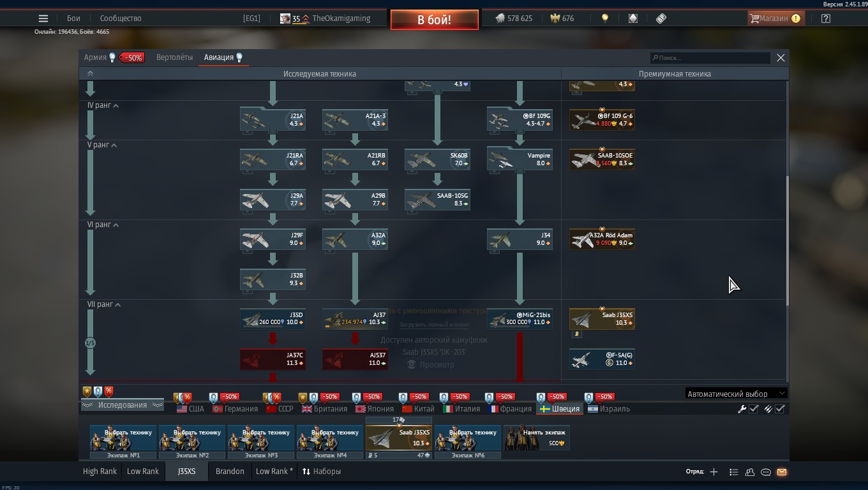Collapse the VI ранг section
Image resolution: width=868 pixels, height=490 pixels.
point(103,225)
